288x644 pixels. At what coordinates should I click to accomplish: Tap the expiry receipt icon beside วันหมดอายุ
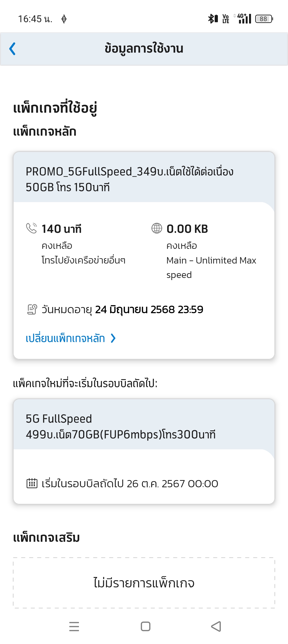(32, 309)
